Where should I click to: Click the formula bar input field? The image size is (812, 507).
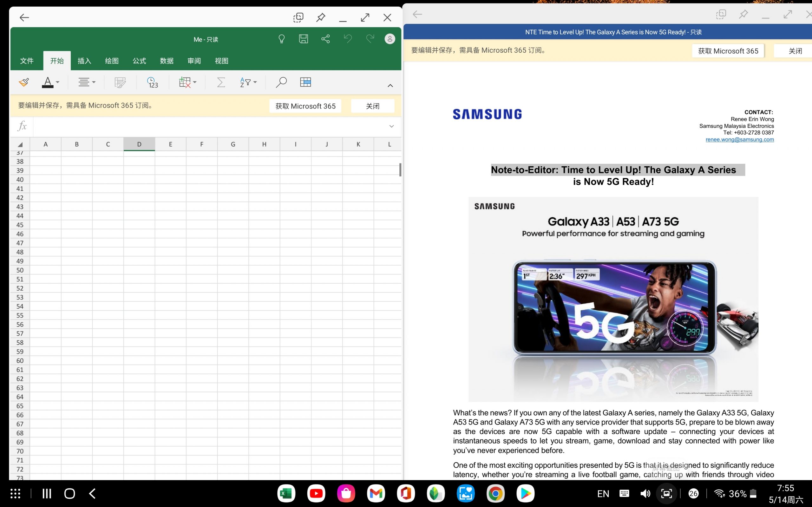click(x=209, y=126)
